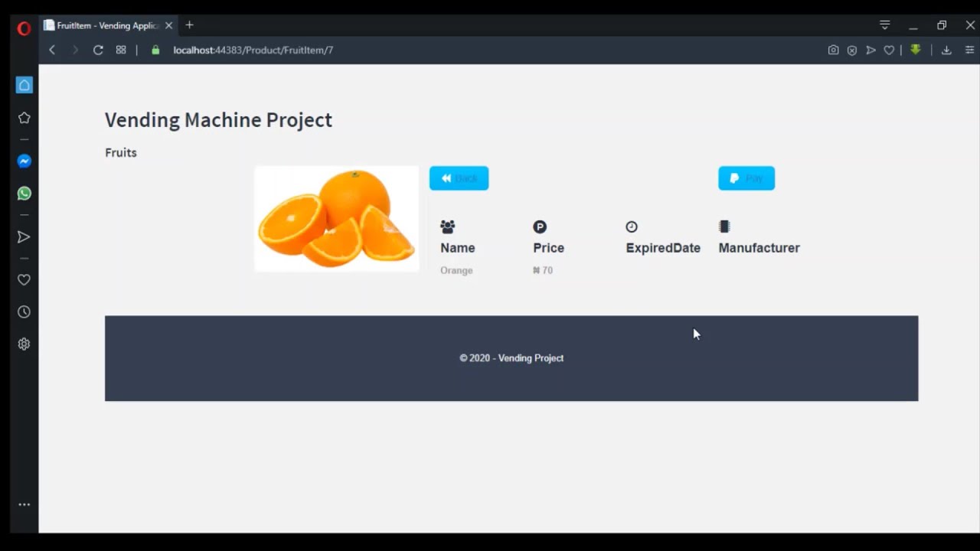
Task: Open WhatsApp from the sidebar
Action: coord(24,194)
